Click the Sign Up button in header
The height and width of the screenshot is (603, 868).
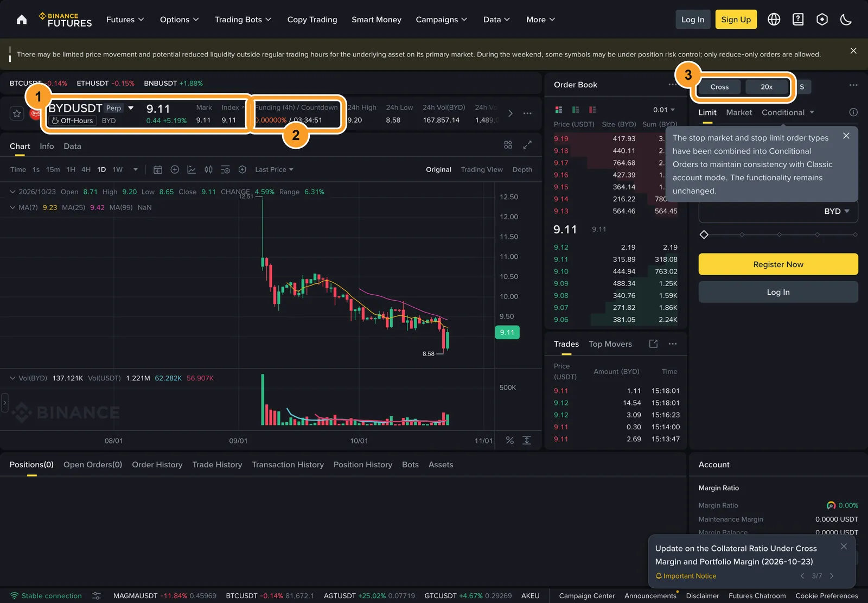coord(736,20)
